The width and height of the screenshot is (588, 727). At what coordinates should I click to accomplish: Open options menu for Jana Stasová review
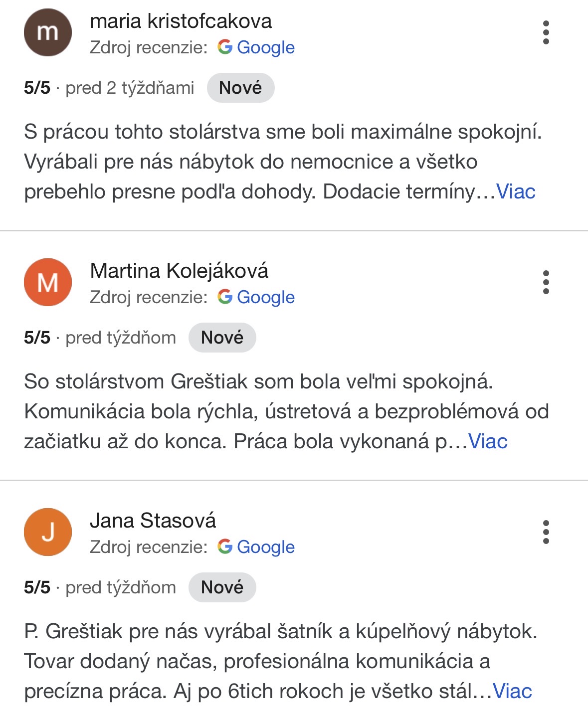point(546,532)
